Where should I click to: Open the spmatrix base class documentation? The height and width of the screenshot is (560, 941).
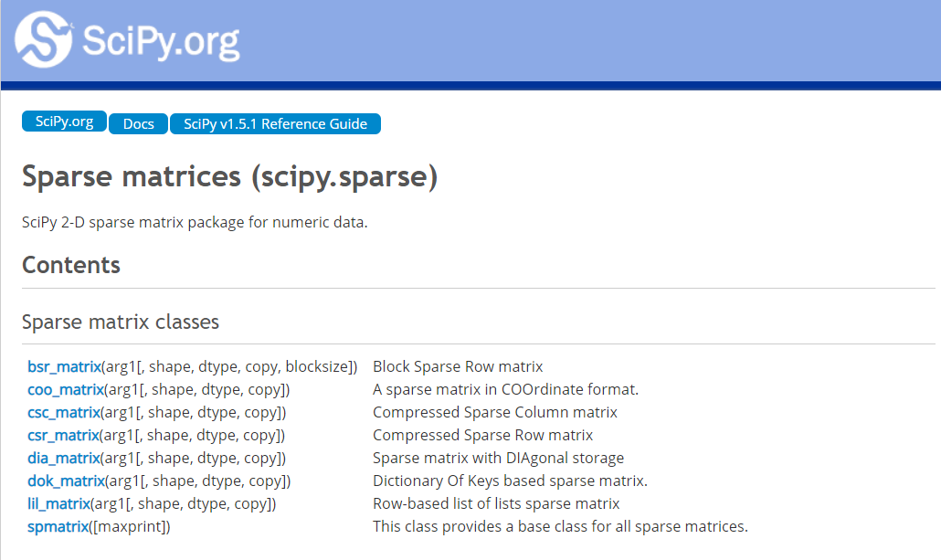tap(57, 526)
